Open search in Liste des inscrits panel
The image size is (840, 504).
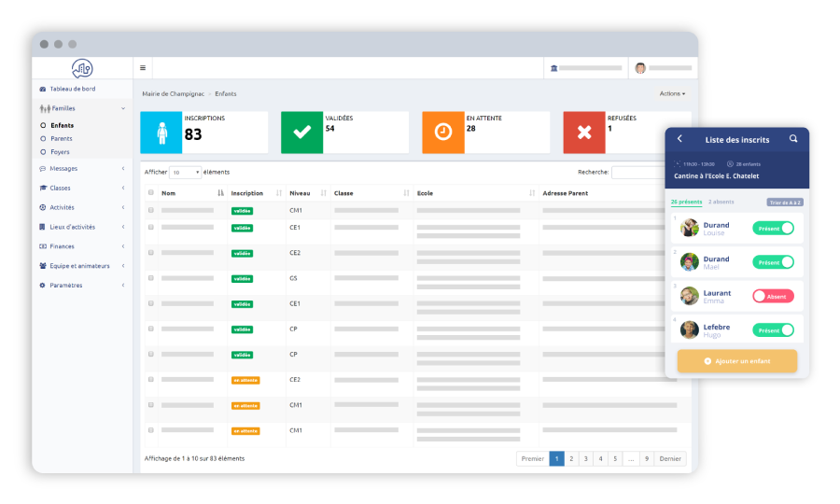tap(793, 139)
